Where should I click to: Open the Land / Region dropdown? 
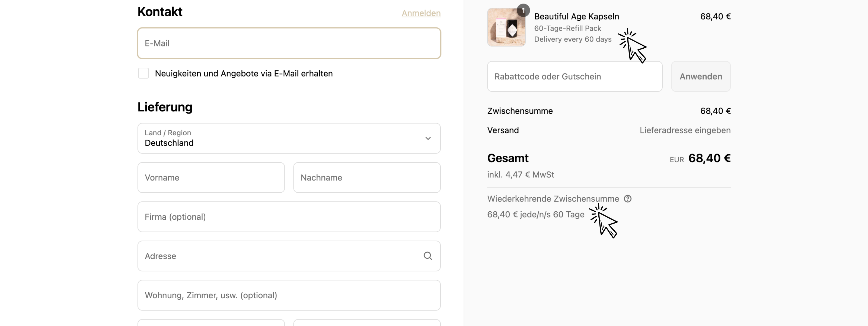pyautogui.click(x=289, y=138)
